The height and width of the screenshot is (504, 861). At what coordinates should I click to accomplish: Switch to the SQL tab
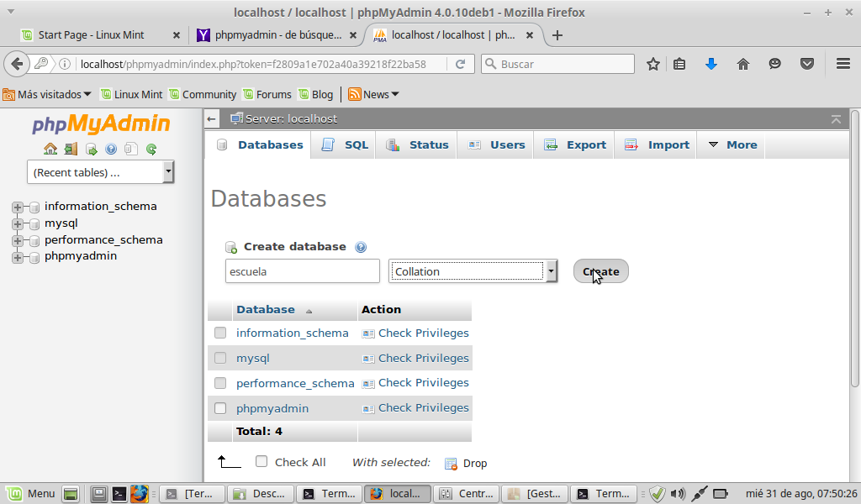(346, 144)
